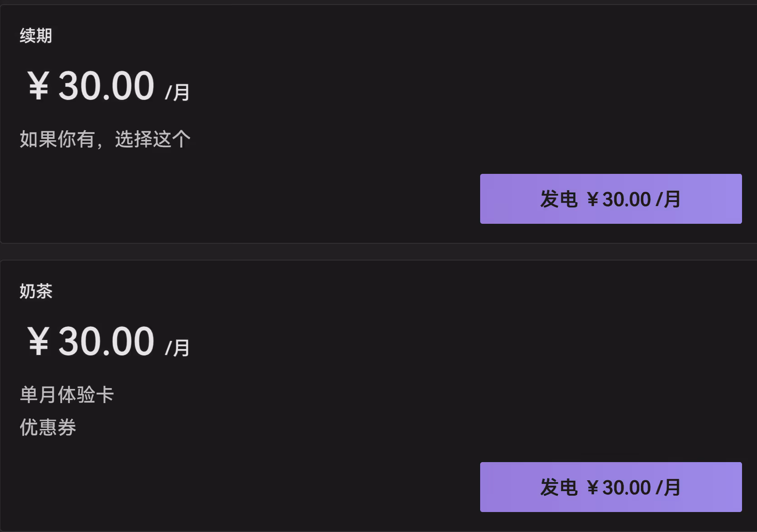
Task: Click the /月 text on 奶茶's purple button
Action: pos(669,488)
